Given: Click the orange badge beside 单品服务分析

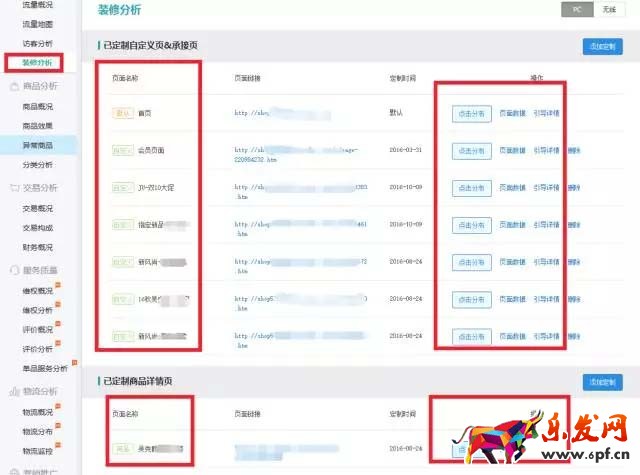Looking at the screenshot, I should [73, 364].
